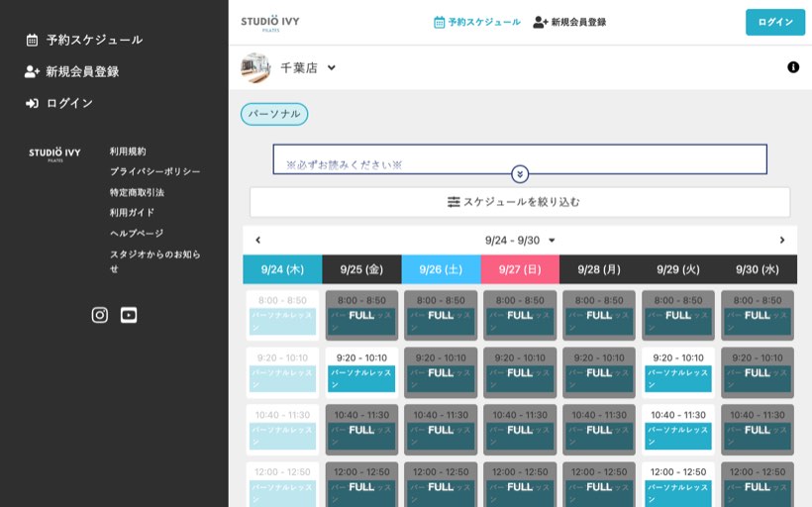
Task: Click 9/24 9:20 - 10:10 faded lesson slot
Action: (x=282, y=372)
